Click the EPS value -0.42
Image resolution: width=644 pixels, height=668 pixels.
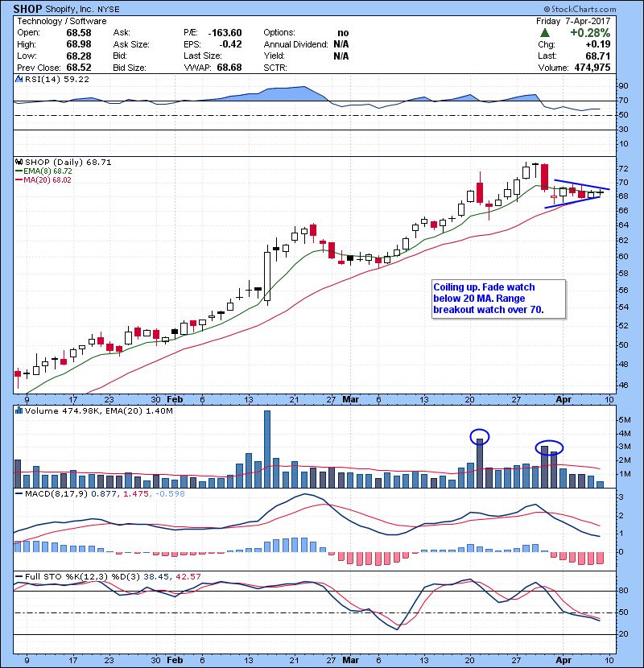[230, 44]
